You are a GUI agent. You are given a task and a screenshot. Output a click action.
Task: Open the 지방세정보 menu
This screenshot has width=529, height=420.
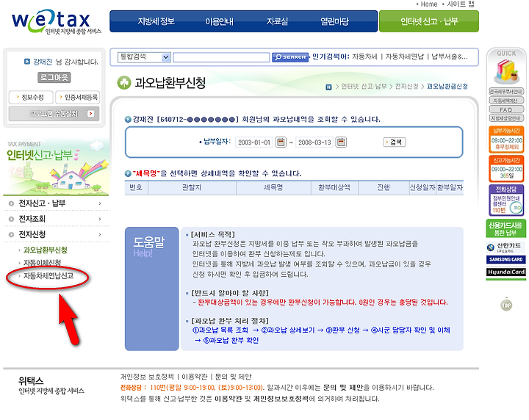156,21
